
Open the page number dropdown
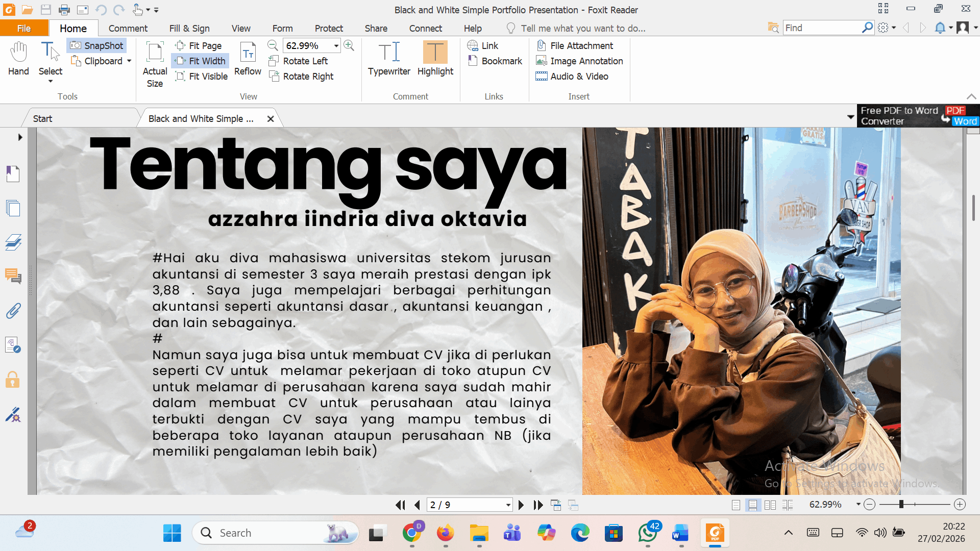[x=508, y=505]
